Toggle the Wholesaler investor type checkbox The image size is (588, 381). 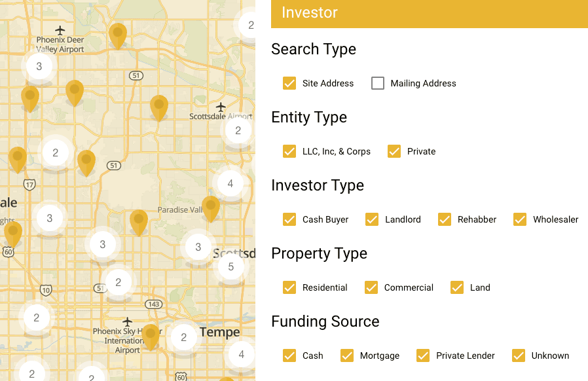[x=520, y=219]
